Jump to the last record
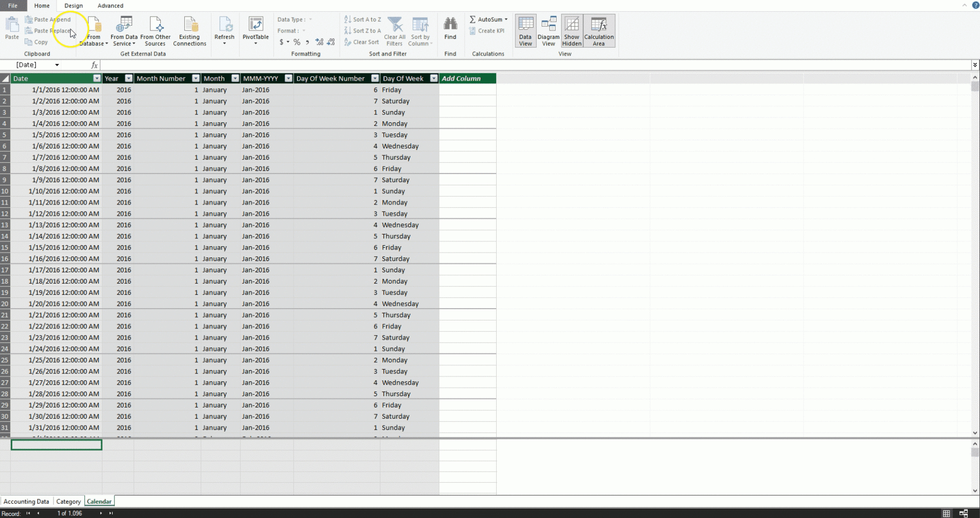 pos(111,513)
